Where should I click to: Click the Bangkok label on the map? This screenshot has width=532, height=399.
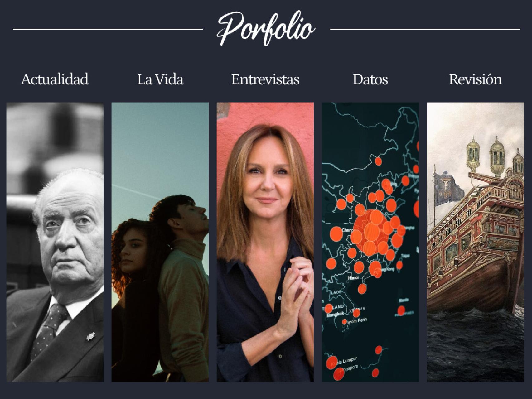pyautogui.click(x=336, y=315)
